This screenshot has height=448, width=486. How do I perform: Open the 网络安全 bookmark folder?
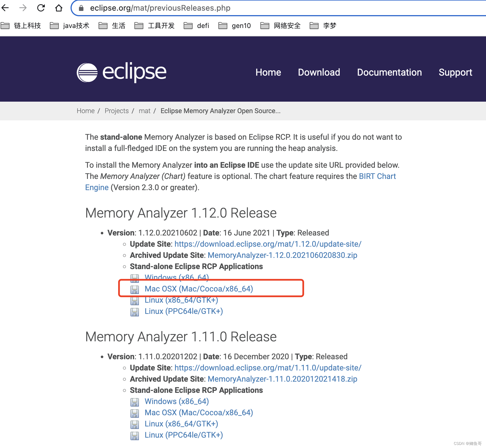tap(281, 26)
